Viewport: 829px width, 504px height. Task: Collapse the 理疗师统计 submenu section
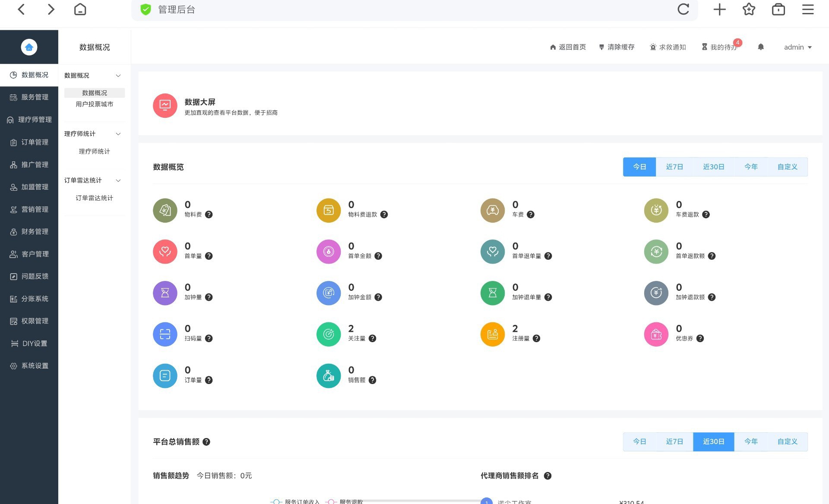tap(118, 134)
